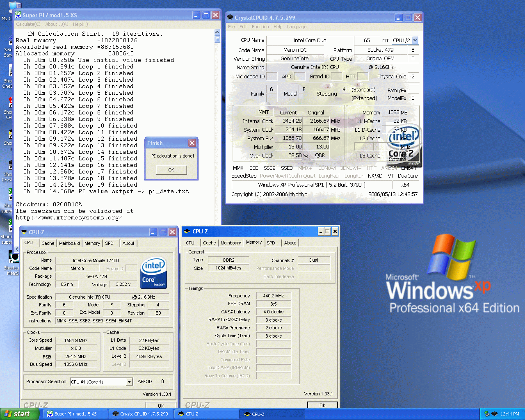
Task: Minimize the left CPU-Z window
Action: [153, 232]
